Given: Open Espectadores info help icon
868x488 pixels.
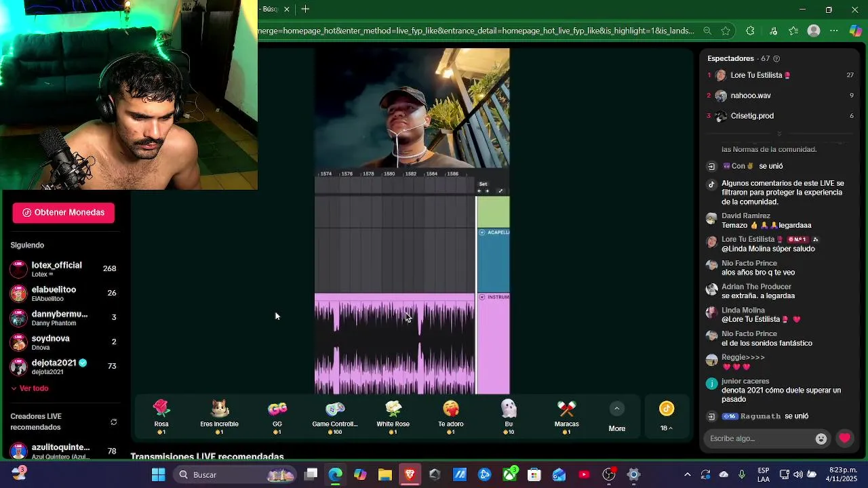Looking at the screenshot, I should 776,59.
